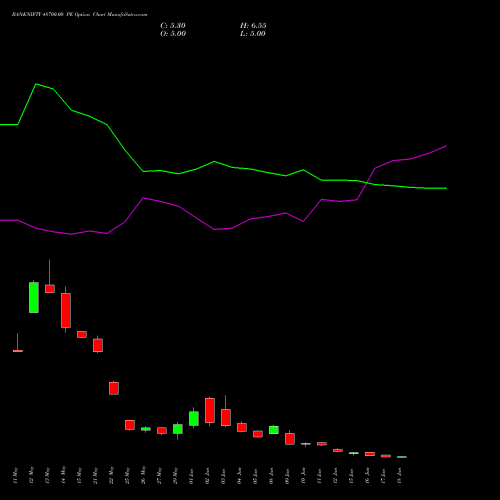
Task: Click the 12 Jun date label
Action: [x=336, y=476]
